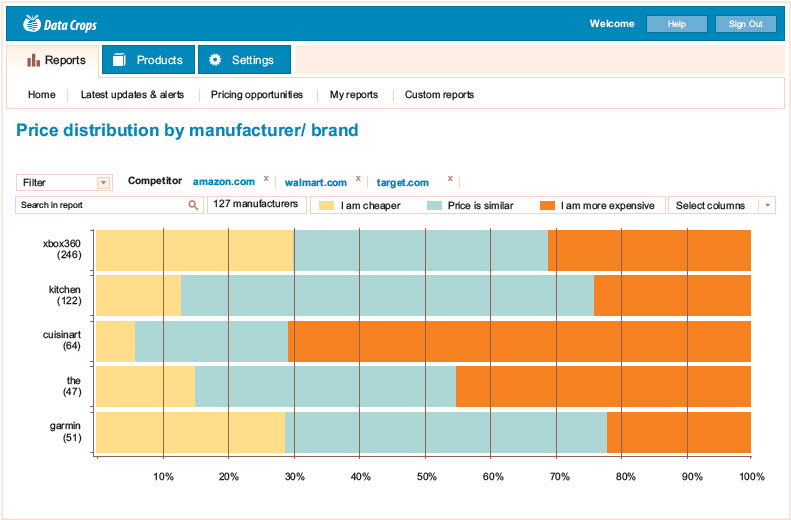Click cuisinart teal similar bar segment
This screenshot has width=791, height=520.
tap(211, 341)
